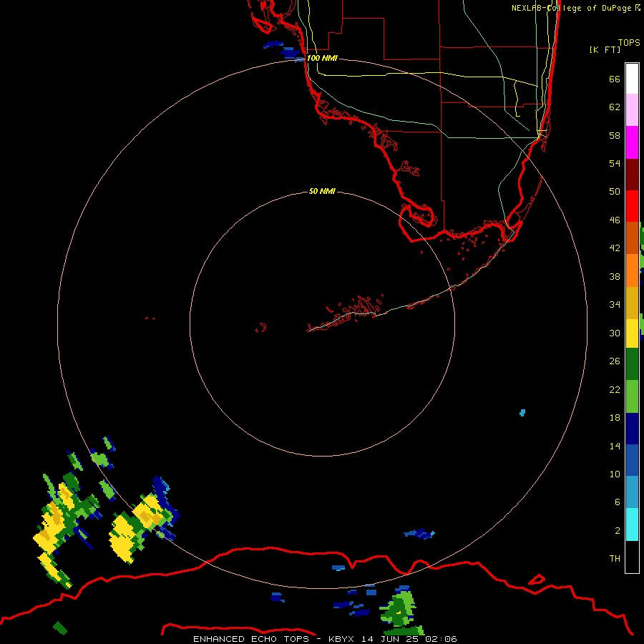644x644 pixels.
Task: Click the 62 legend value
Action: (x=615, y=107)
